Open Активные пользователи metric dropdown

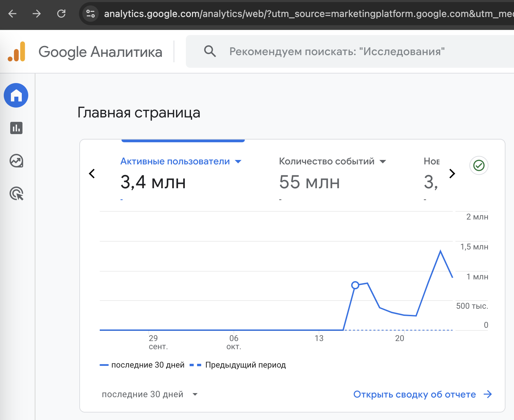pyautogui.click(x=238, y=161)
